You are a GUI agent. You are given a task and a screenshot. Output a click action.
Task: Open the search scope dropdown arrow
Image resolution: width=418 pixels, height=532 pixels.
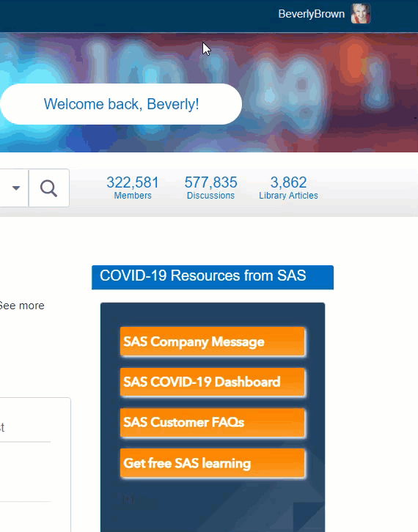[16, 188]
